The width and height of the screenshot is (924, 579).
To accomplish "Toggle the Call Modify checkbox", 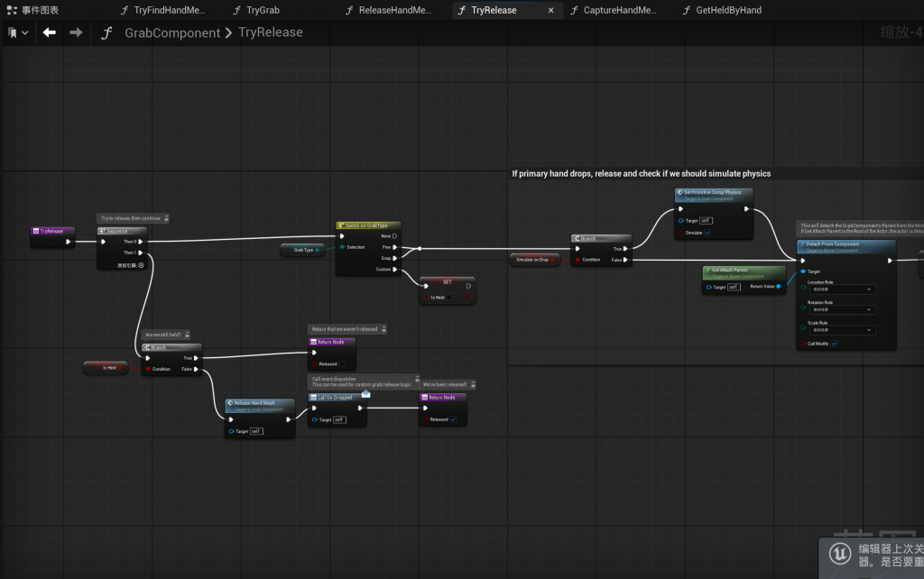I will coord(834,344).
